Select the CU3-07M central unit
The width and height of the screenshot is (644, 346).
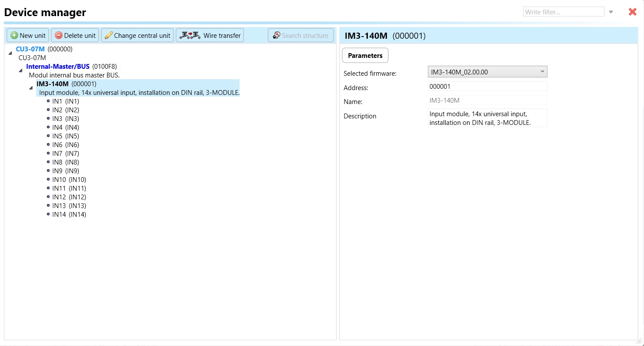tap(30, 49)
